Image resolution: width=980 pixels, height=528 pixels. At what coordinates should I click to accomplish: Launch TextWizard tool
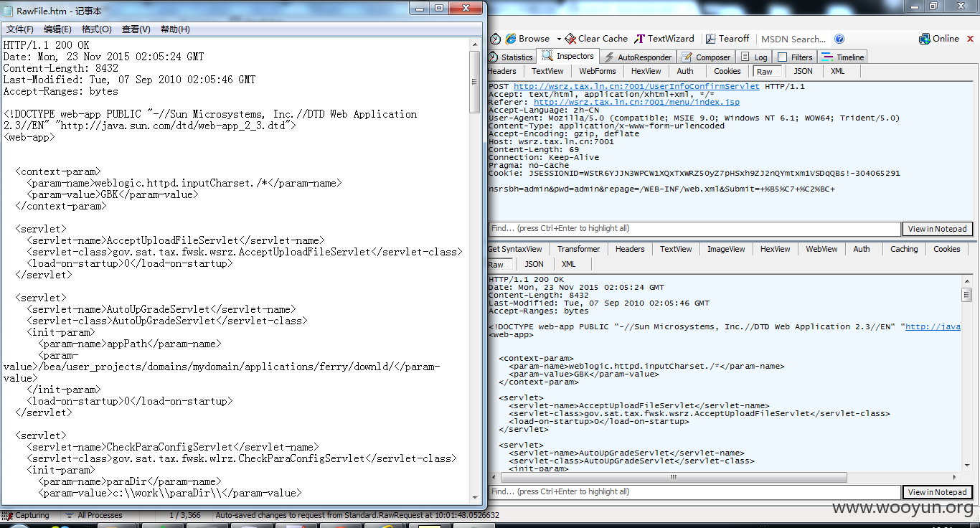pos(665,39)
